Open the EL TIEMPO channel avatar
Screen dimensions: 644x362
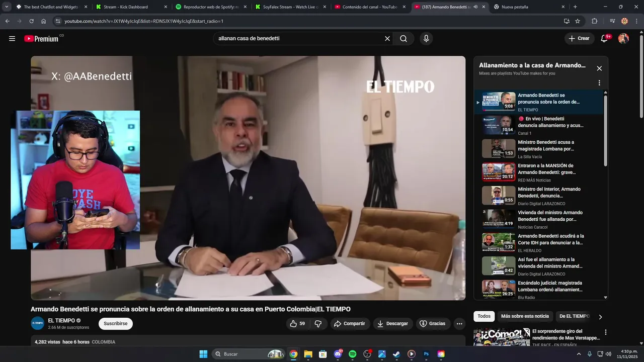click(38, 323)
